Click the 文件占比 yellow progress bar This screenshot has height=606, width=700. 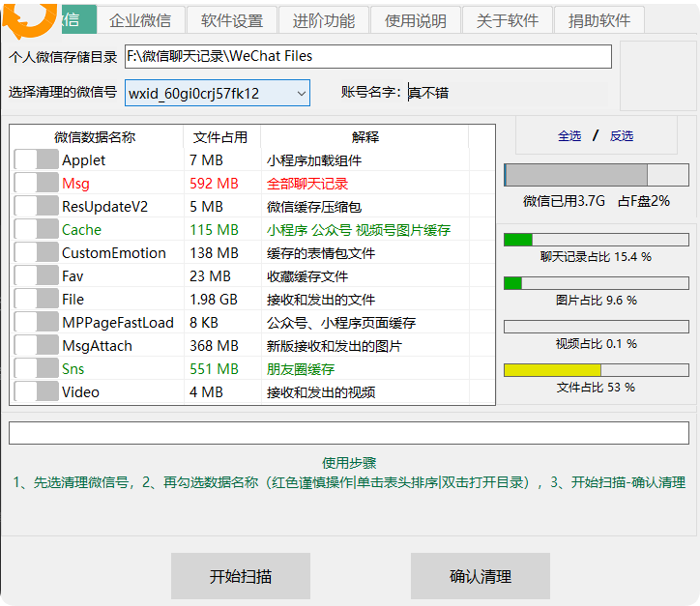coord(597,370)
